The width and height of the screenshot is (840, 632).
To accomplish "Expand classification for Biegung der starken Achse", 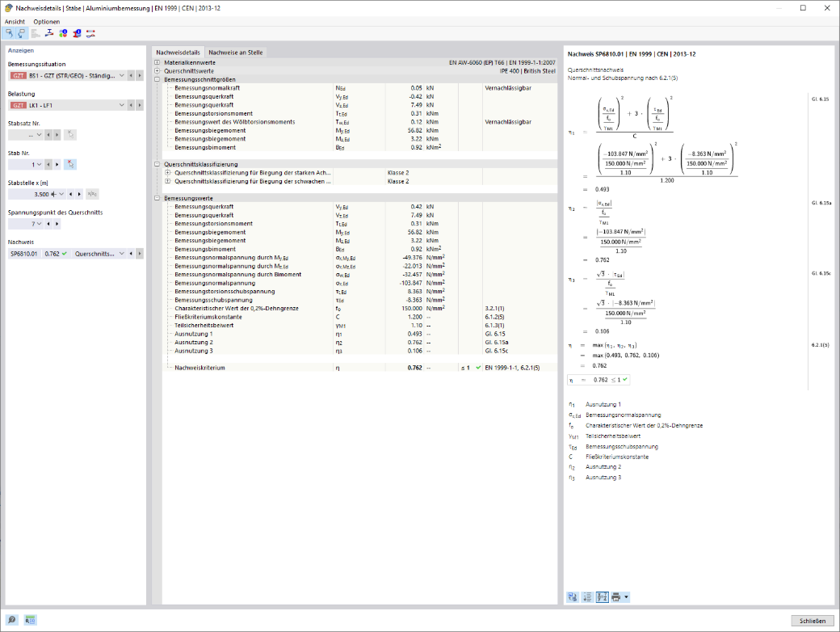I will coord(168,173).
